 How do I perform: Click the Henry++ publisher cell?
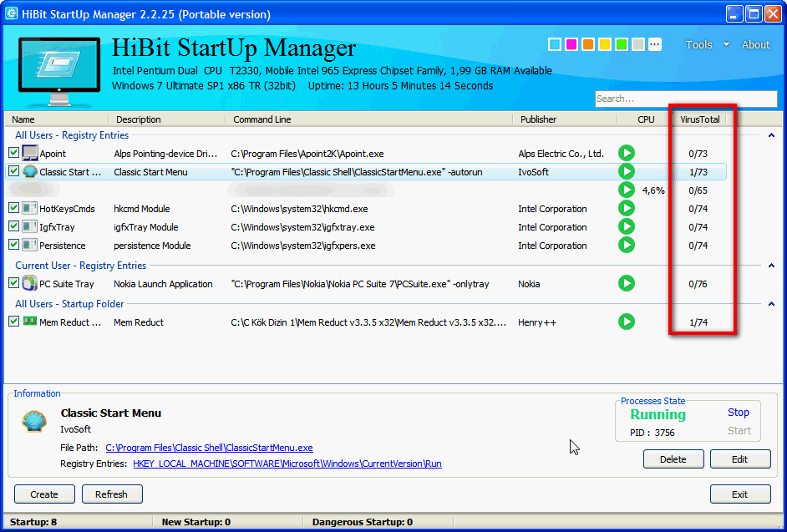click(x=537, y=322)
